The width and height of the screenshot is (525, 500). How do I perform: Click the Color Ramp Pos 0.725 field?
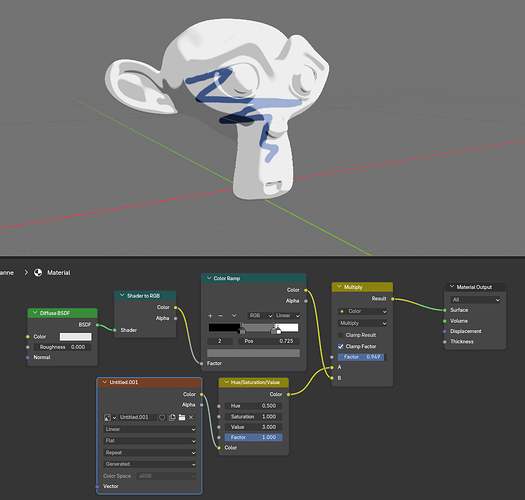pyautogui.click(x=269, y=341)
